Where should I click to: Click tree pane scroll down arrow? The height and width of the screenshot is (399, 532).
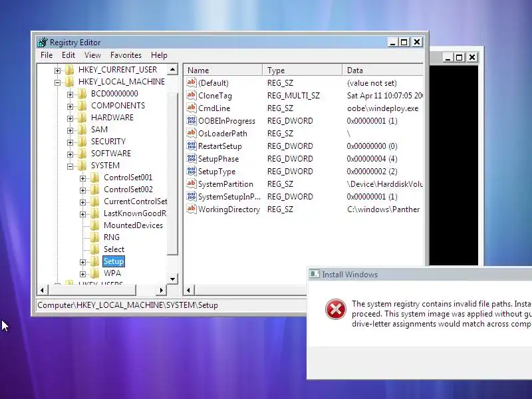173,279
